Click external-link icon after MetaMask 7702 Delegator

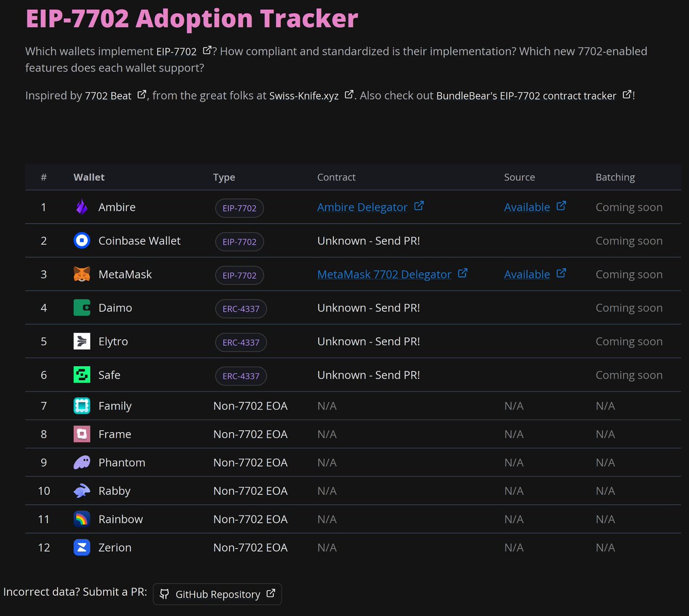coord(463,273)
